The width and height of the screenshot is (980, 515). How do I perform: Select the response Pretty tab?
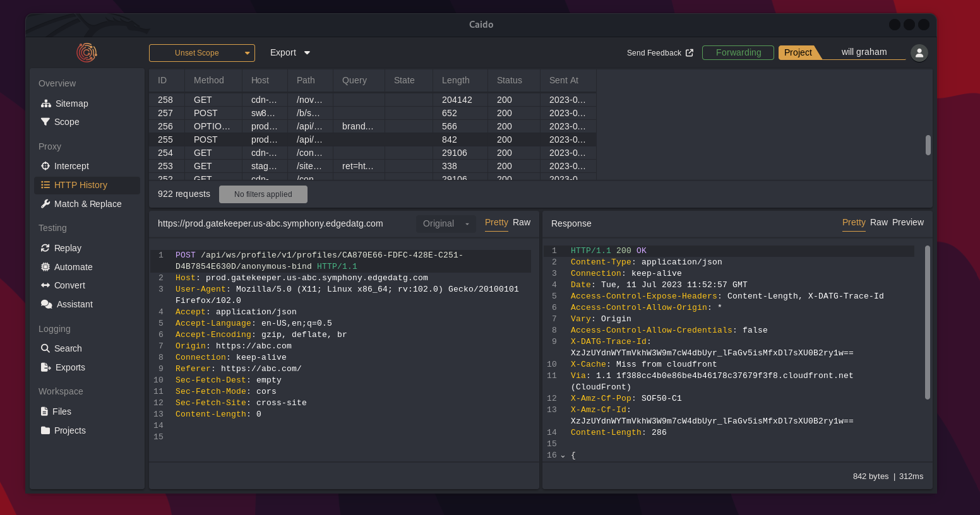854,223
